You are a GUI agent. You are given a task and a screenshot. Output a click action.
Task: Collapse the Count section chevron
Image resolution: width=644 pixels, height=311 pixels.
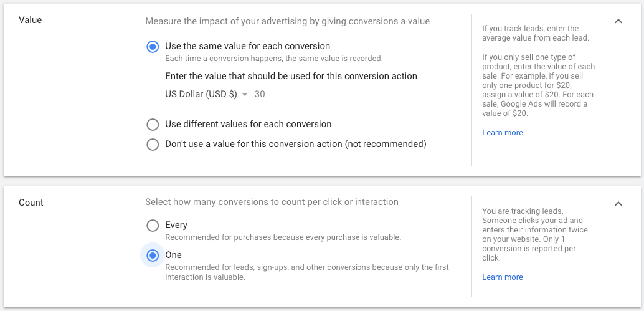[x=618, y=203]
